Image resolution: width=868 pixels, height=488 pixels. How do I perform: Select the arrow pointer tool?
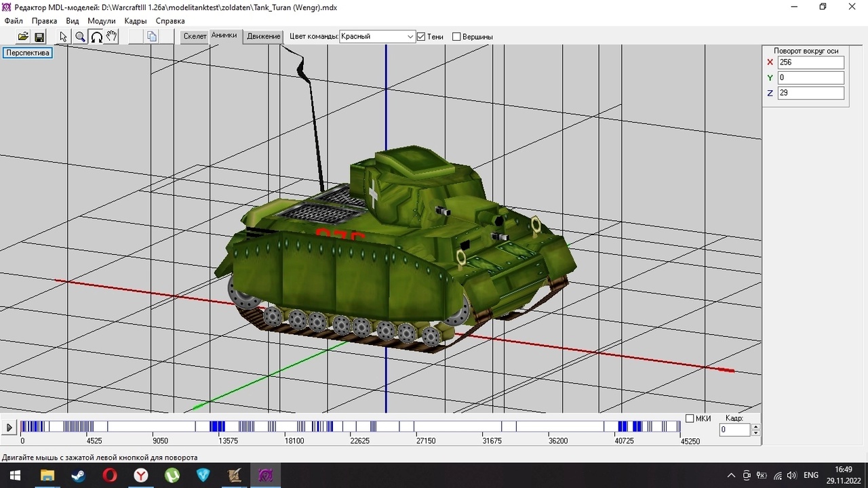pos(64,37)
